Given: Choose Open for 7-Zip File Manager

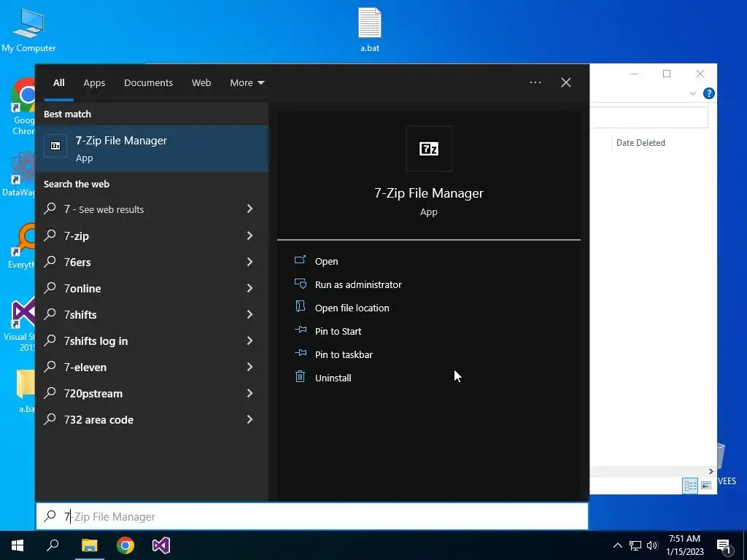Looking at the screenshot, I should (x=326, y=262).
